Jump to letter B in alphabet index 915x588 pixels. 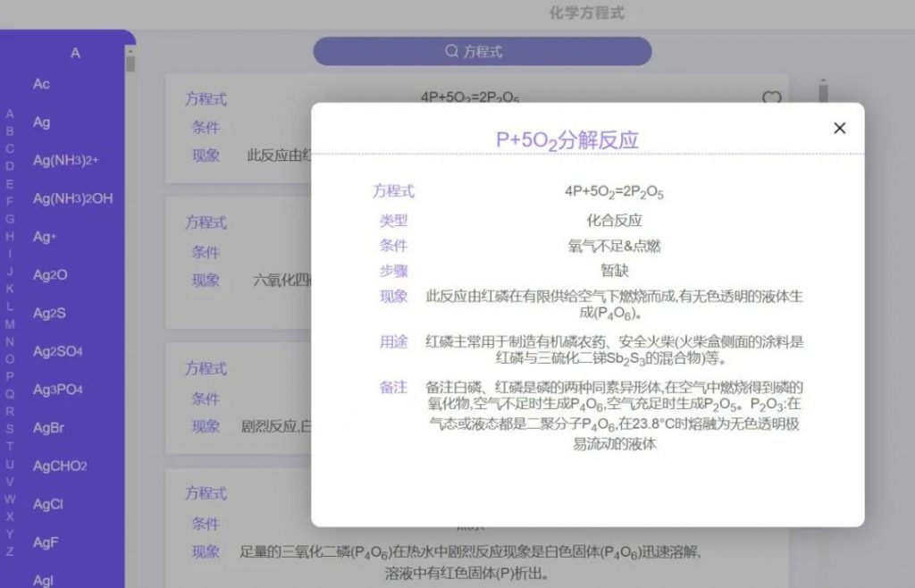point(10,131)
